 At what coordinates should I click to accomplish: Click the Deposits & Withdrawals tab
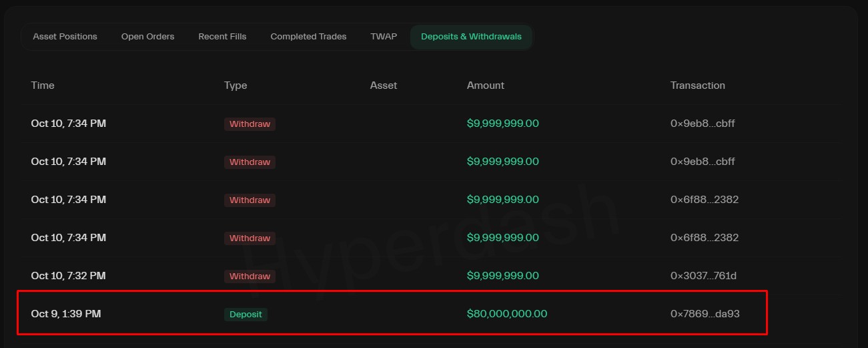pos(471,37)
